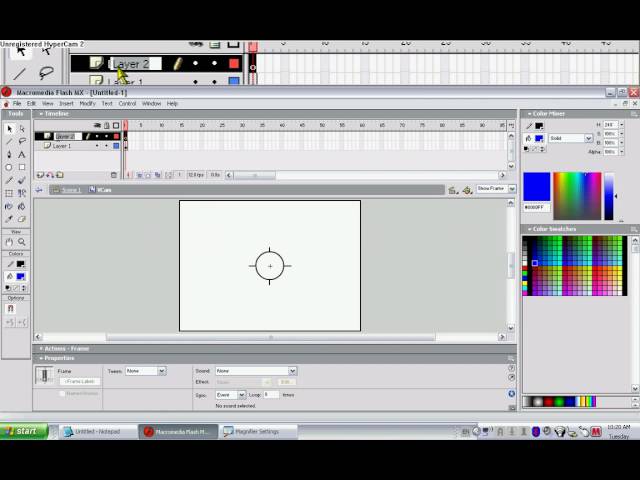Image resolution: width=640 pixels, height=480 pixels.
Task: Click the Center Frame timeline button
Action: 129,175
